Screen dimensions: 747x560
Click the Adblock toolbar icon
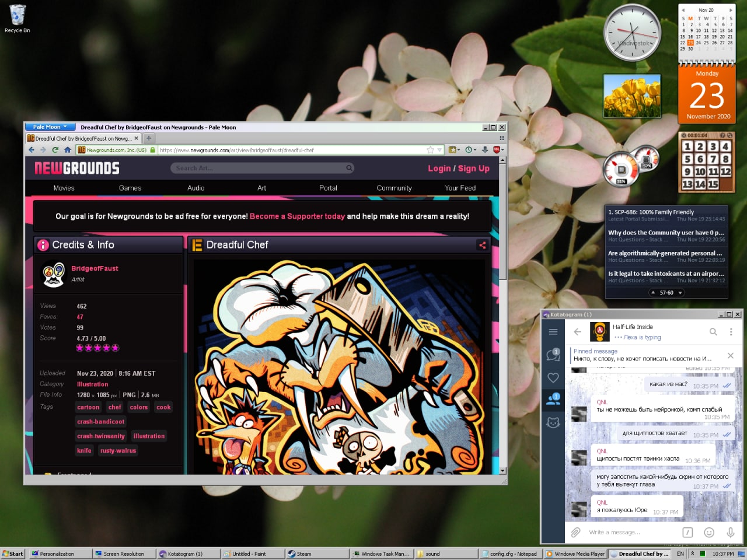click(498, 150)
